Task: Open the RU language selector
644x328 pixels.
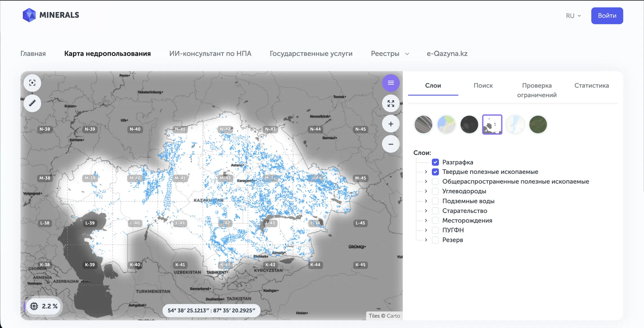Action: pyautogui.click(x=573, y=16)
